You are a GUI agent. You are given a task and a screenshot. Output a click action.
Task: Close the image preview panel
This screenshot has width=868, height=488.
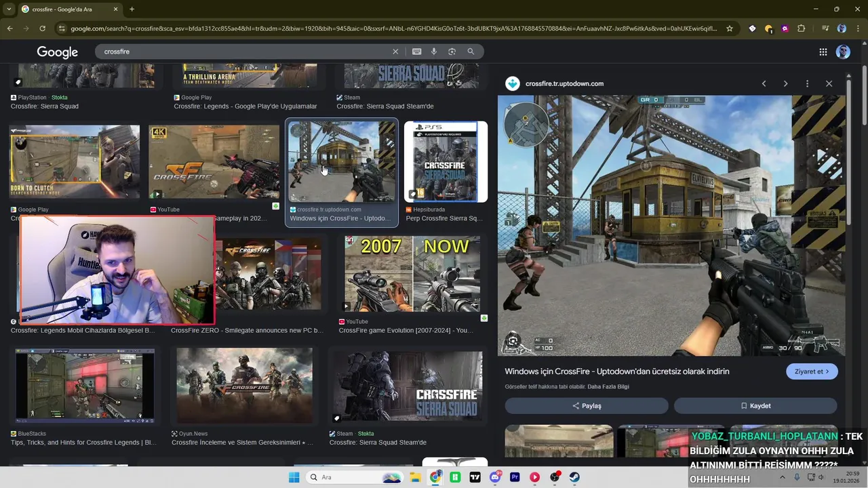[829, 83]
